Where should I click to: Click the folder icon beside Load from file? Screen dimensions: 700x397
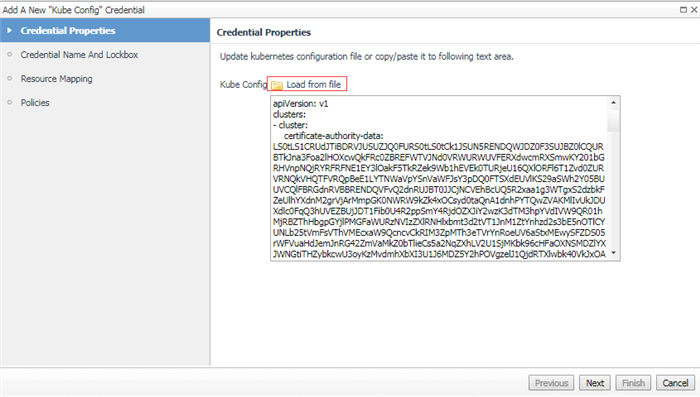[277, 85]
